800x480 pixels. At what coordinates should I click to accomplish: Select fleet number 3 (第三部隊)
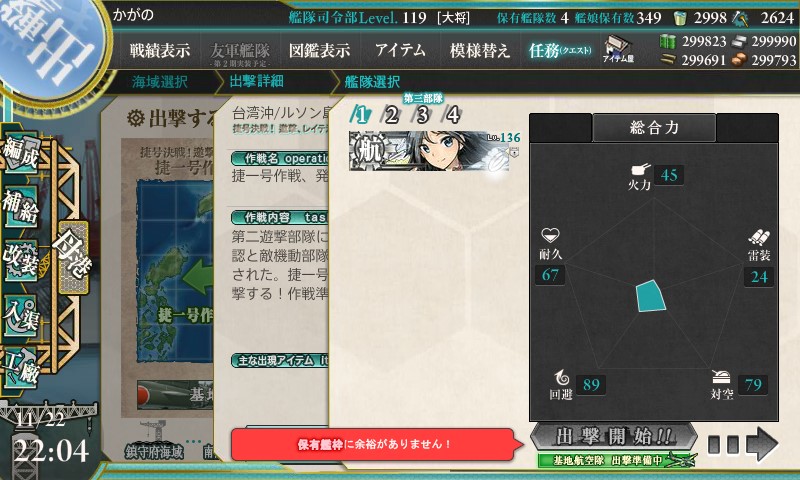click(x=422, y=115)
